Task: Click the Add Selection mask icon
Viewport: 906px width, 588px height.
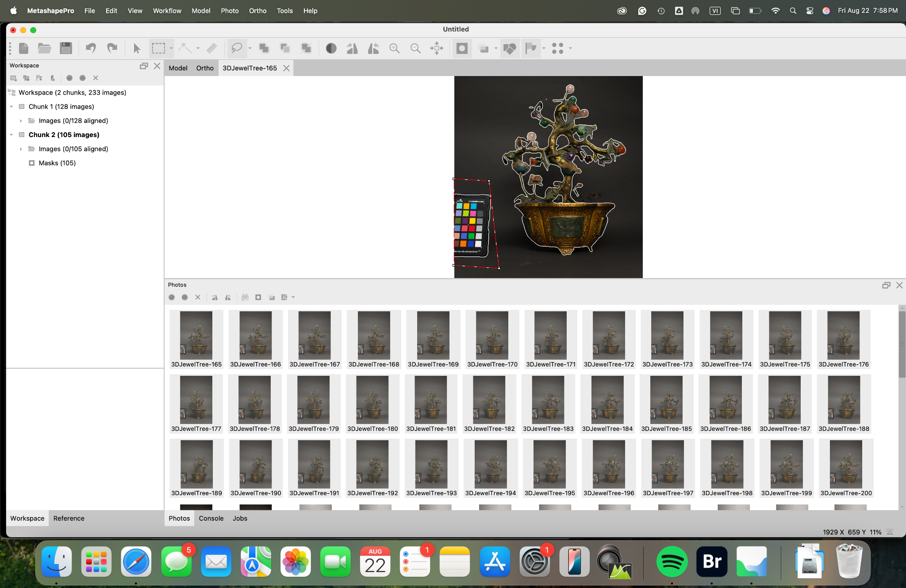Action: pos(264,48)
